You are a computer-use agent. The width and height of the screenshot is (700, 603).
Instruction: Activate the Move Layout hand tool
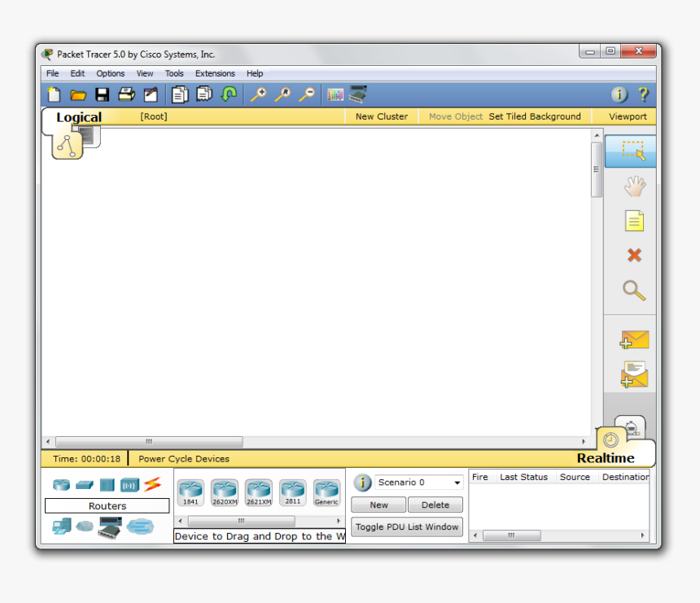point(634,186)
